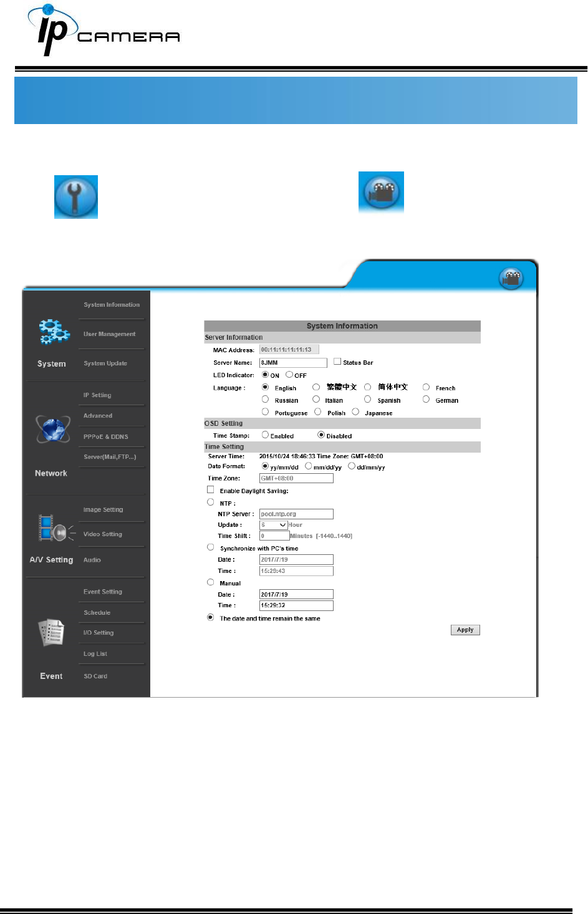The image size is (588, 914).
Task: Select Russian language
Action: 265,400
